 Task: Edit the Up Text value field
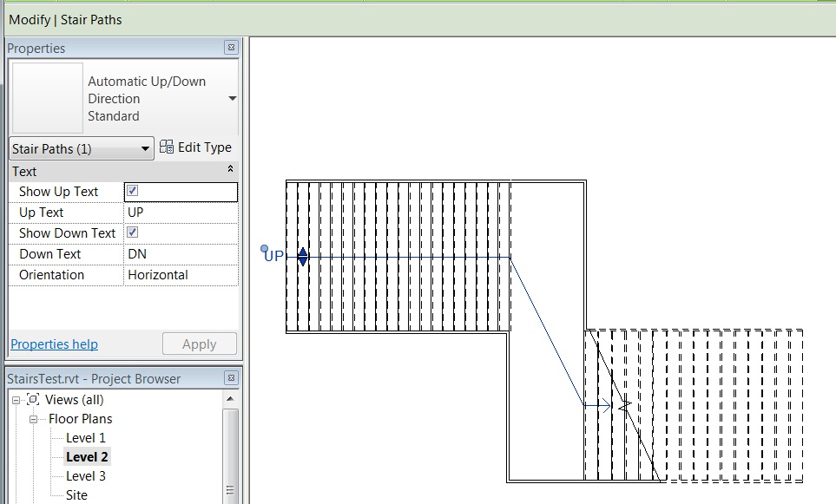click(x=181, y=213)
